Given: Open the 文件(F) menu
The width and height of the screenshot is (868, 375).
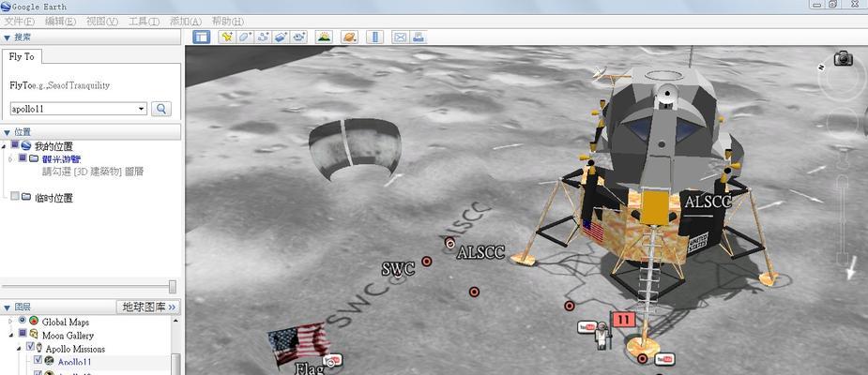Looking at the screenshot, I should click(x=20, y=22).
